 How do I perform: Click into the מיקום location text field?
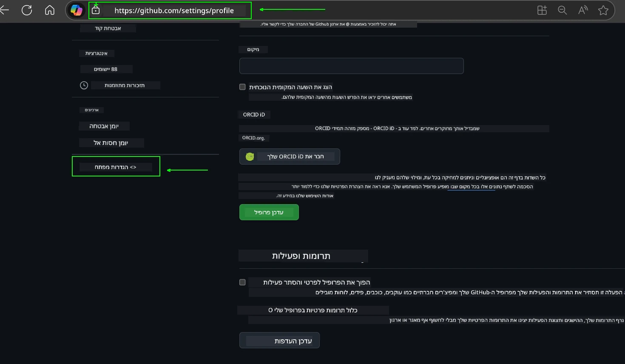tap(351, 66)
